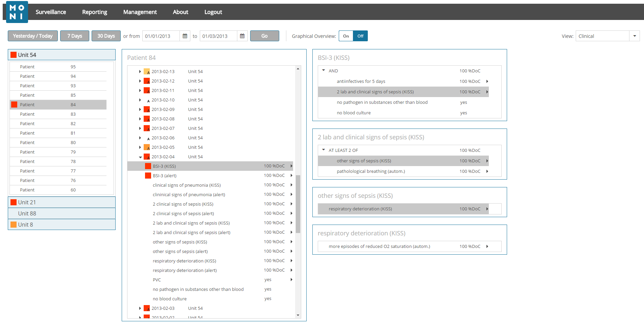Screen dimensions: 644x323
Task: Click the Unit 54 red color square
Action: pyautogui.click(x=14, y=55)
